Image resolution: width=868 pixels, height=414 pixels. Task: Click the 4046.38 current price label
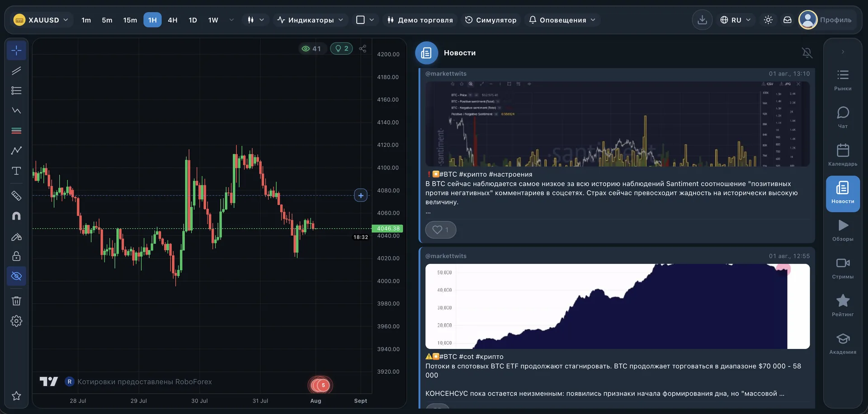click(x=387, y=229)
